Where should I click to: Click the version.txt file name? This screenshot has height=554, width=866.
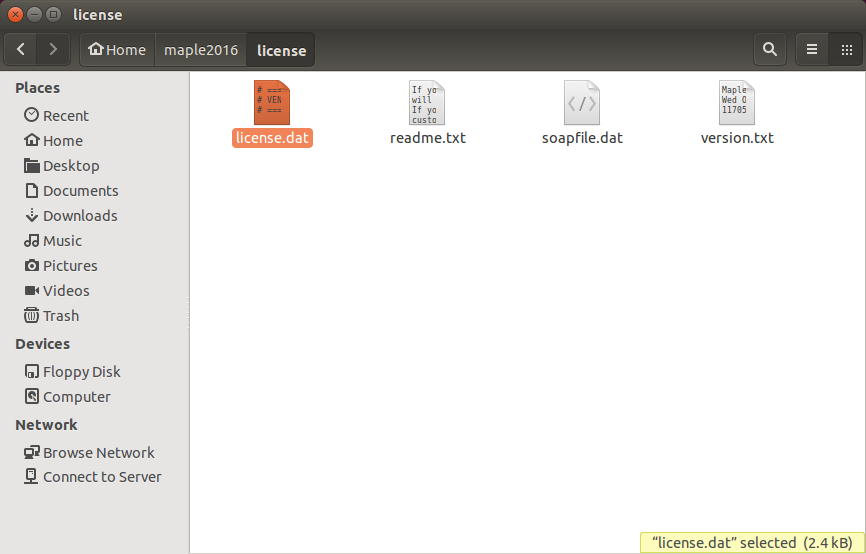737,138
